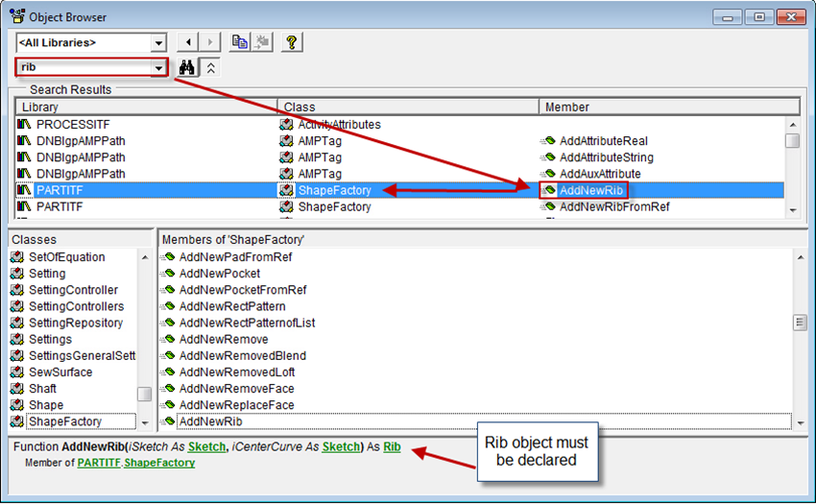This screenshot has height=504, width=816.
Task: Open the PARTITF library link
Action: (99, 463)
